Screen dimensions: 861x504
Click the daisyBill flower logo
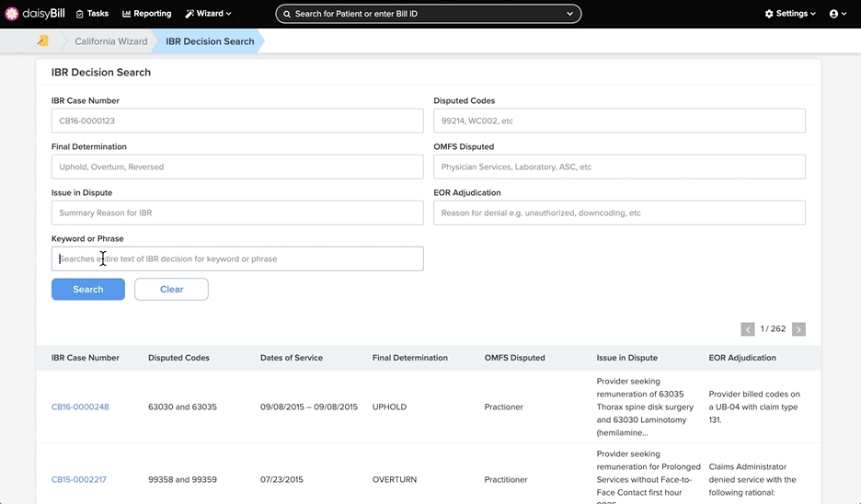[12, 14]
